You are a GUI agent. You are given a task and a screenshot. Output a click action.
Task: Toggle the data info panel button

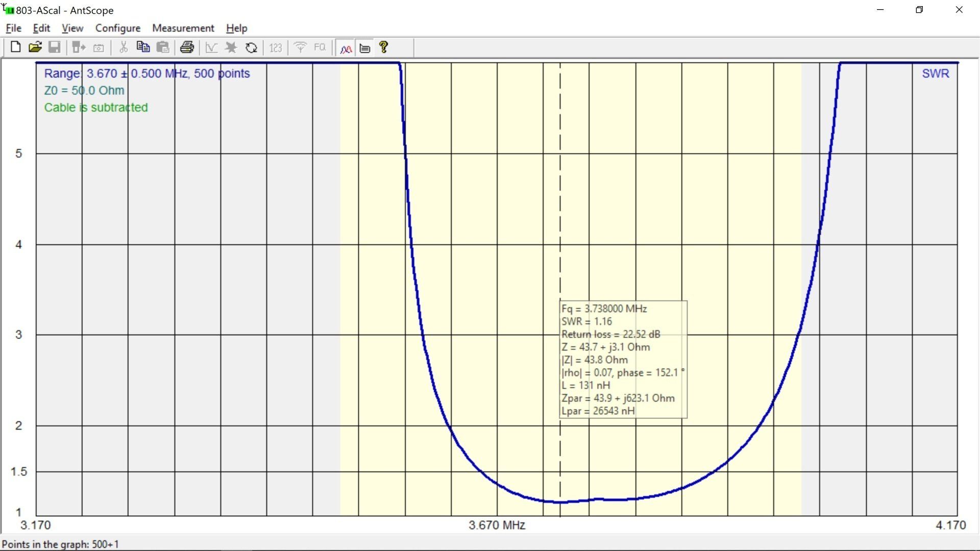pyautogui.click(x=365, y=48)
